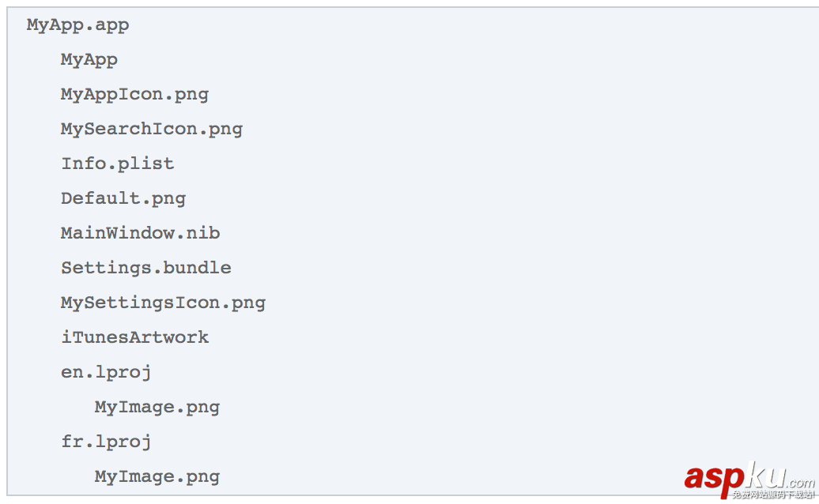Click the MyAppIcon.png file name
This screenshot has height=504, width=819.
[x=134, y=94]
